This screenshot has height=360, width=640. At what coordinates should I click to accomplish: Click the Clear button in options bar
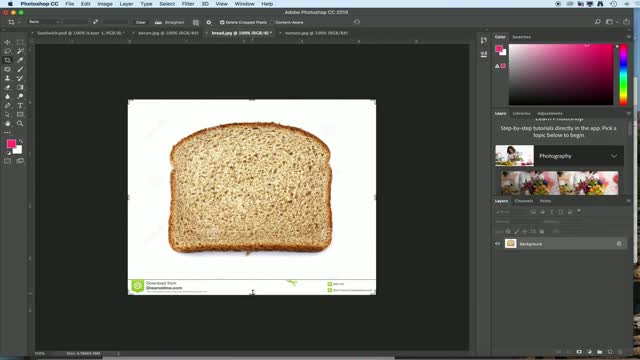coord(140,22)
